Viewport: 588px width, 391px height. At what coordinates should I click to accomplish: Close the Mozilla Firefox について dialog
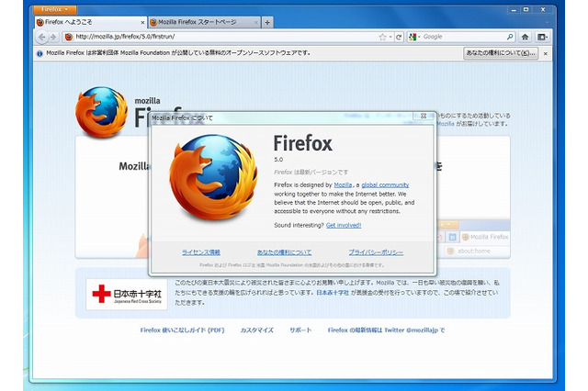[424, 116]
